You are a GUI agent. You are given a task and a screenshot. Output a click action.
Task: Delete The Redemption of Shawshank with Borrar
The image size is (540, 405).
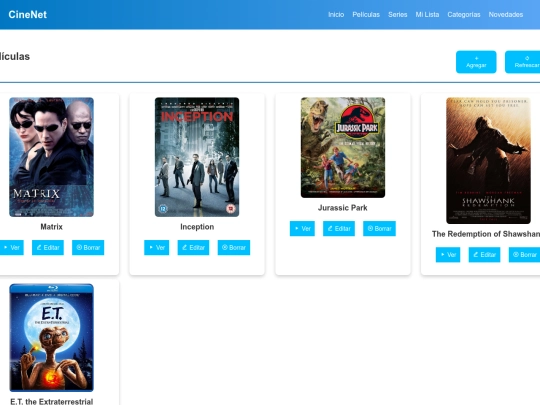(x=525, y=255)
